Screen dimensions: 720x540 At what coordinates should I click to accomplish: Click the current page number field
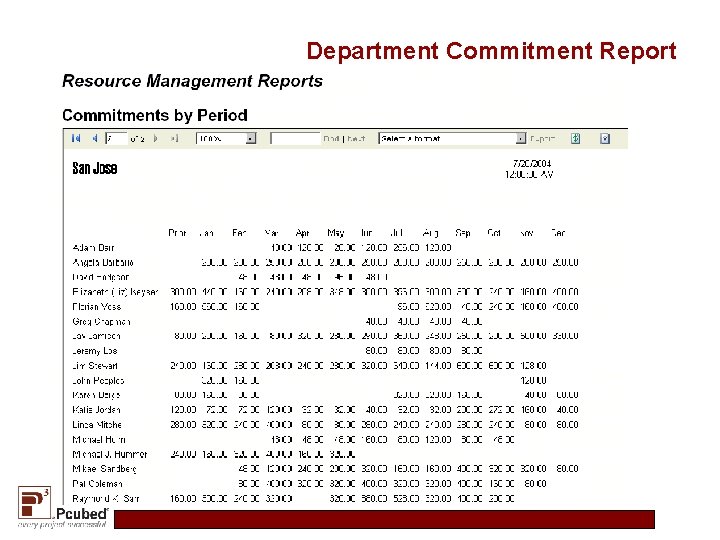tap(116, 138)
